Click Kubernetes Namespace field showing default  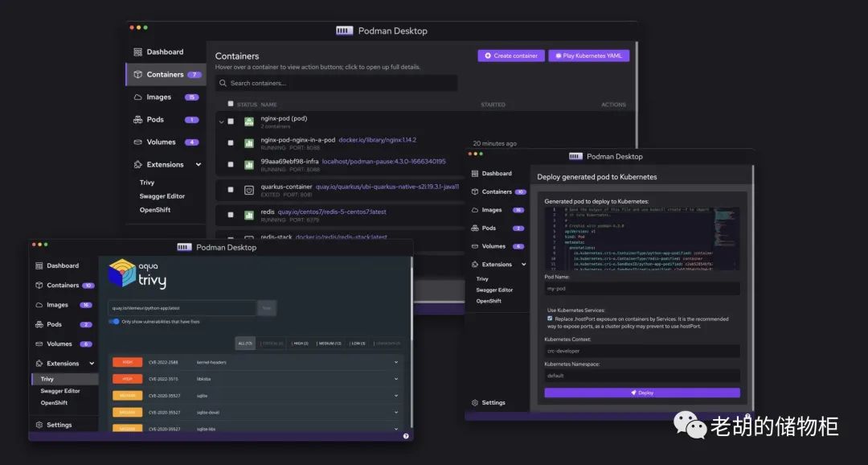click(642, 376)
